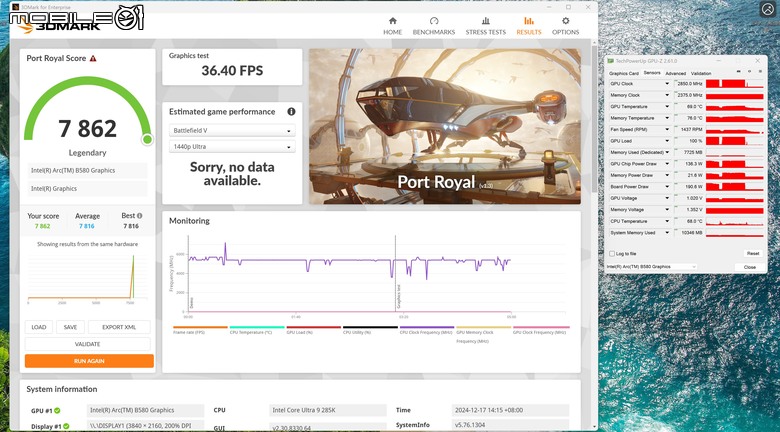Open the Advanced tab in GPU-Z
This screenshot has height=432, width=780.
tap(676, 73)
